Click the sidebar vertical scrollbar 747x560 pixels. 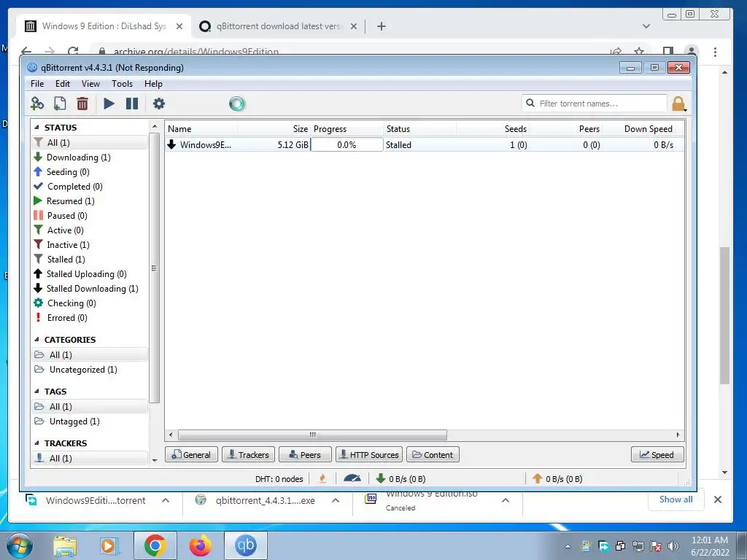[x=155, y=268]
